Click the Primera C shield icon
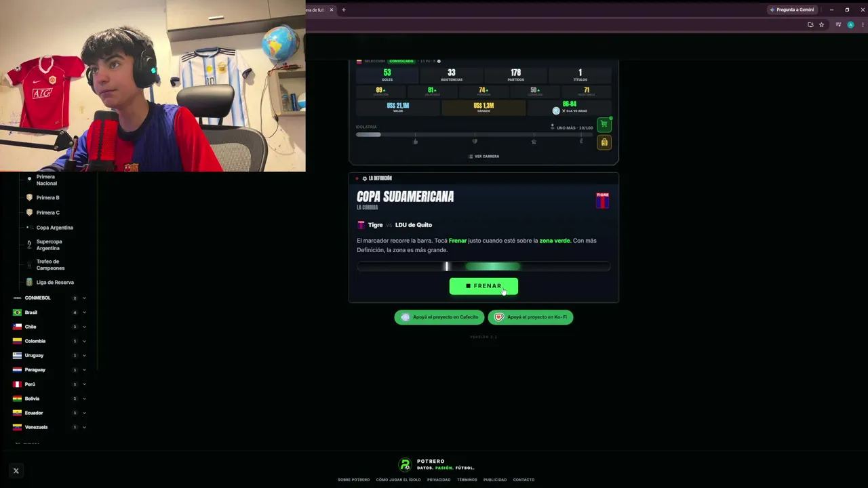This screenshot has width=868, height=488. click(x=29, y=212)
